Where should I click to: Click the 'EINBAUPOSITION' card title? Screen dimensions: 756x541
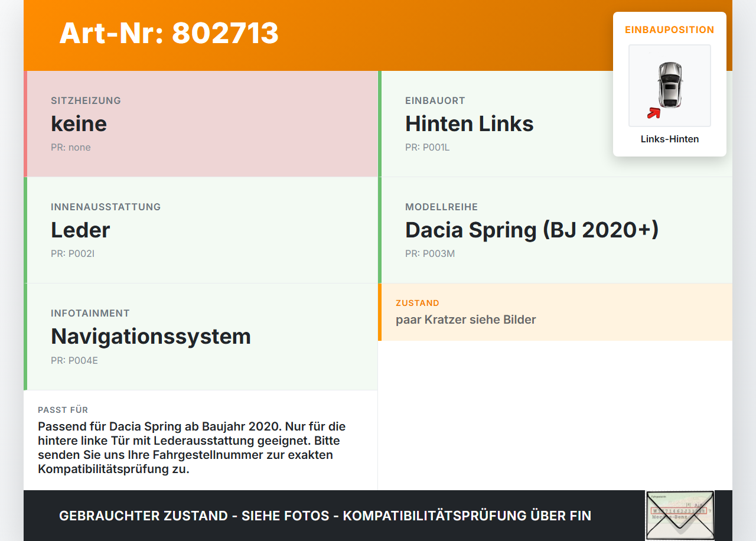[x=670, y=30]
